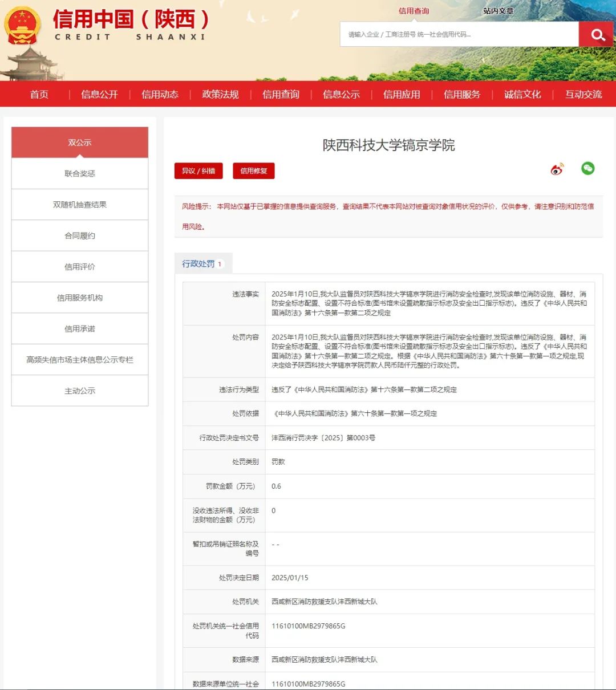Click the 违法行为类型 row value
This screenshot has width=616, height=690.
(x=364, y=389)
